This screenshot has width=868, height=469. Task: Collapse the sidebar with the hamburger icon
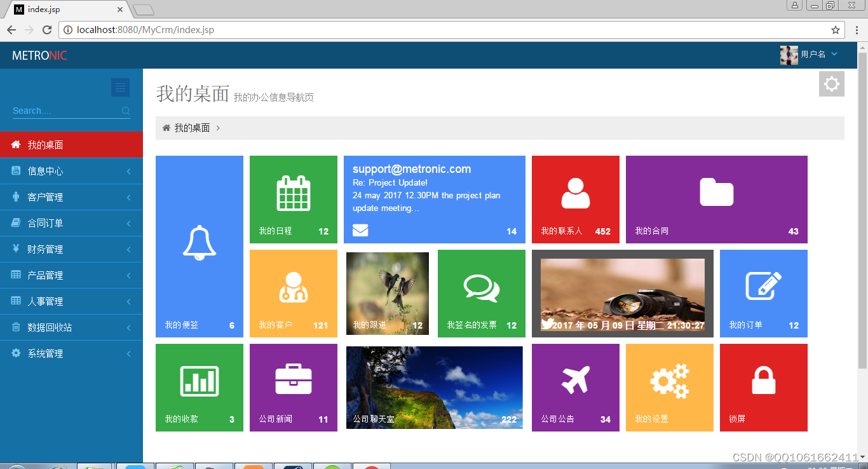tap(120, 87)
